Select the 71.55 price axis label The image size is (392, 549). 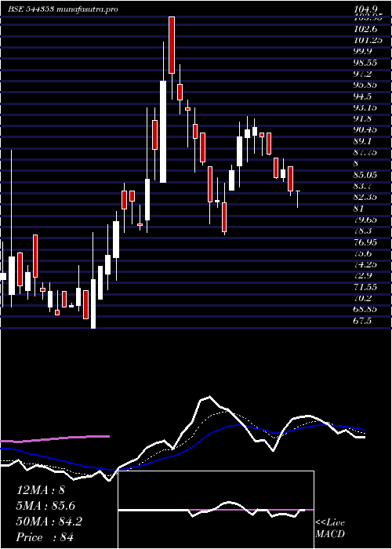click(x=366, y=287)
